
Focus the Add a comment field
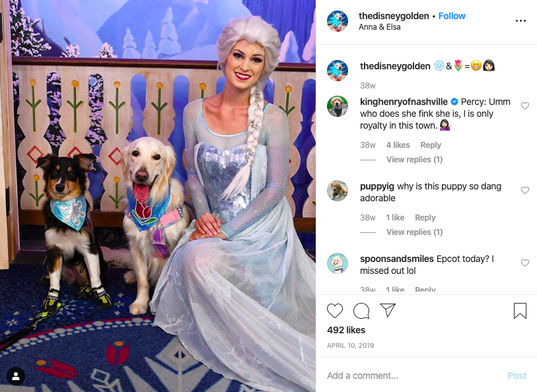414,376
